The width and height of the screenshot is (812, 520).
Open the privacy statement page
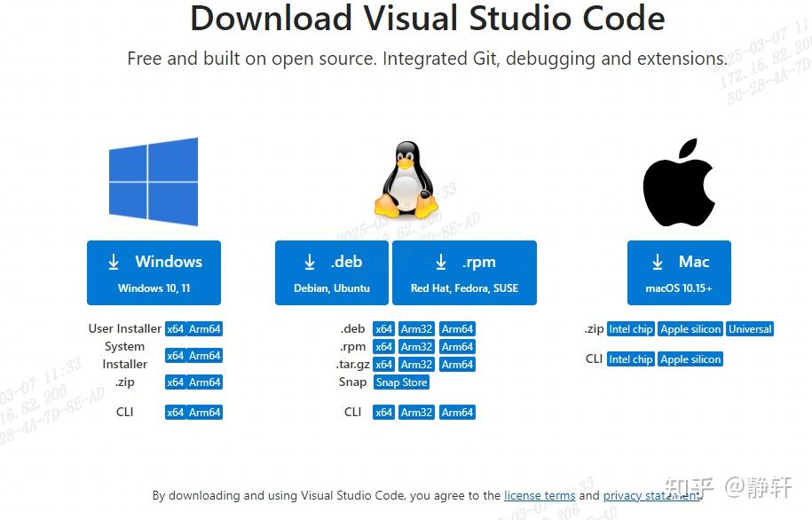(651, 495)
